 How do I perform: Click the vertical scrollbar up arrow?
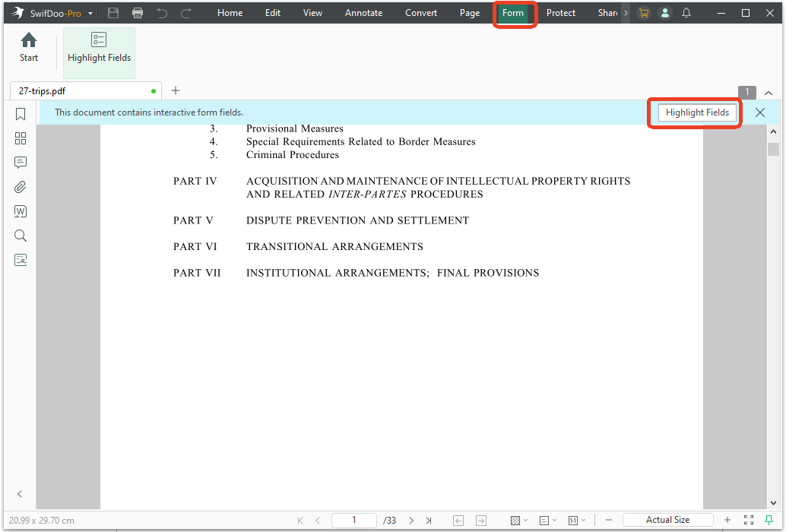774,131
